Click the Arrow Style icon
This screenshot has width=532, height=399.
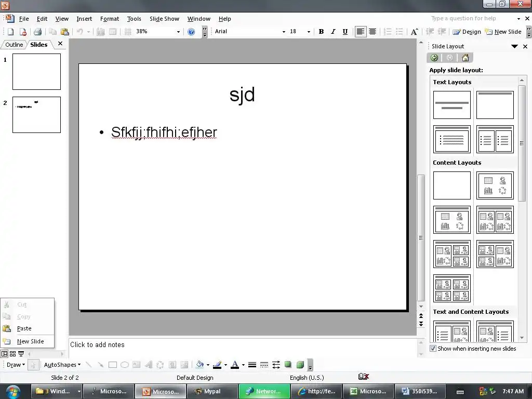pyautogui.click(x=276, y=365)
